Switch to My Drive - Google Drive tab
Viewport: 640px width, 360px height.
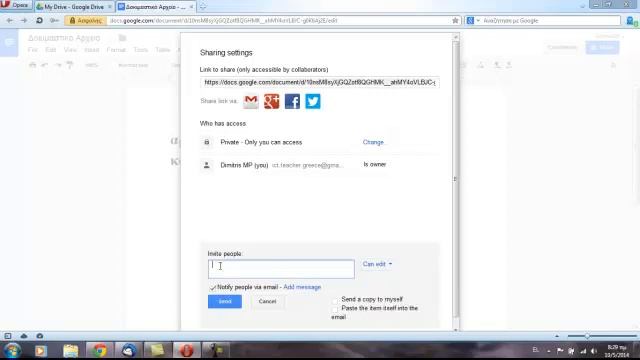(x=73, y=7)
